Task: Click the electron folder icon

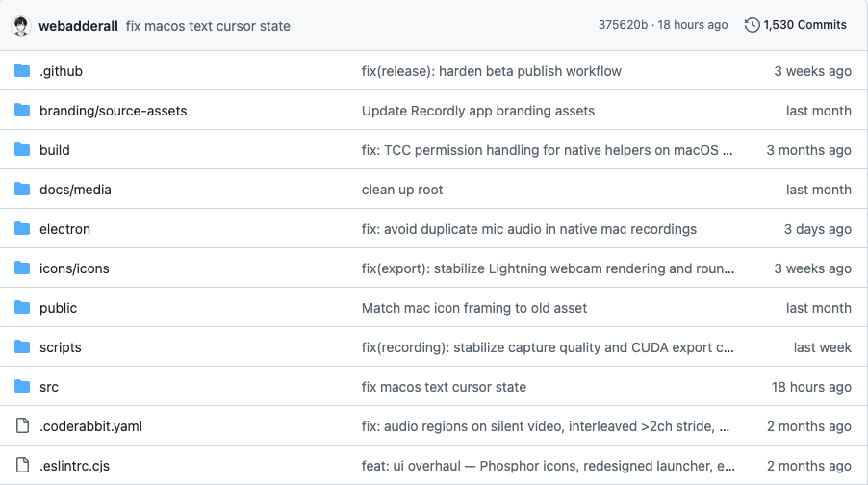Action: (22, 229)
